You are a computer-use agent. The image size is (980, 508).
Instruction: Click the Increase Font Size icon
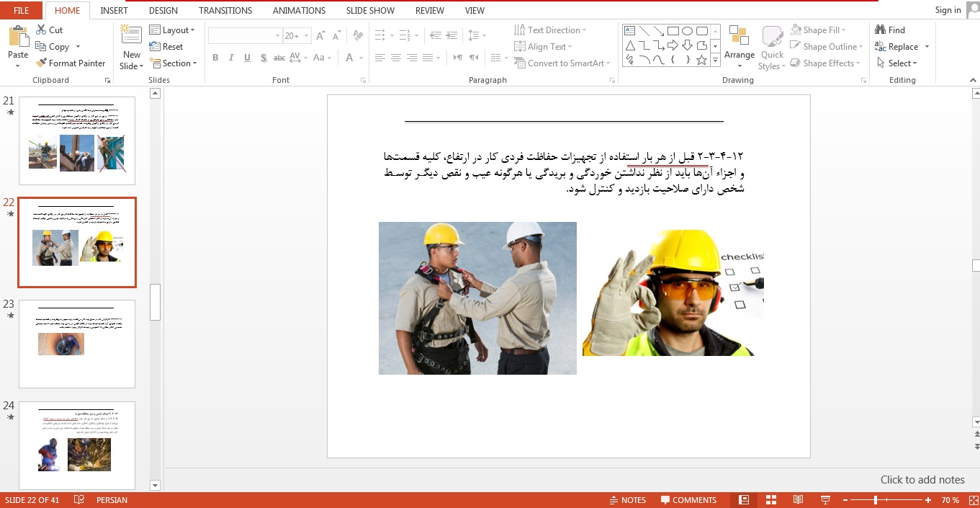[320, 35]
